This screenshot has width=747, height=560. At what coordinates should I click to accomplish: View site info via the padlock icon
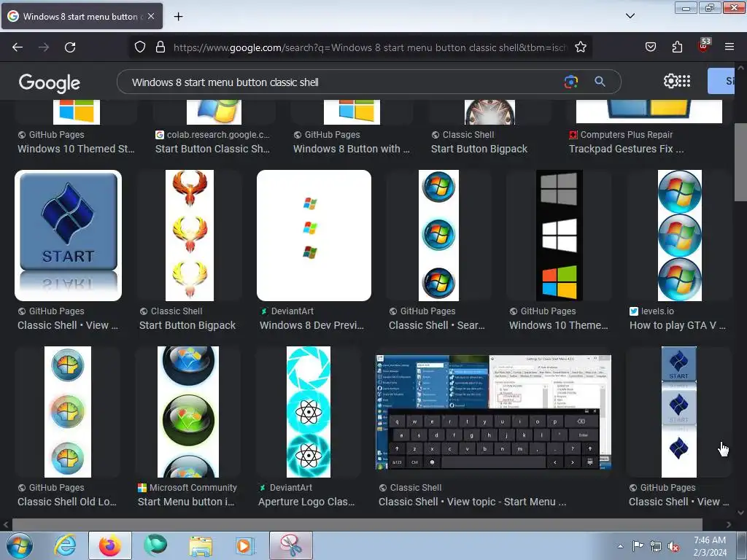point(160,47)
